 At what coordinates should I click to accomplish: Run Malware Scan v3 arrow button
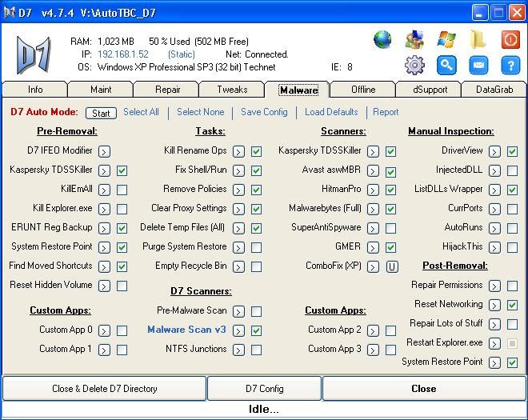point(238,330)
